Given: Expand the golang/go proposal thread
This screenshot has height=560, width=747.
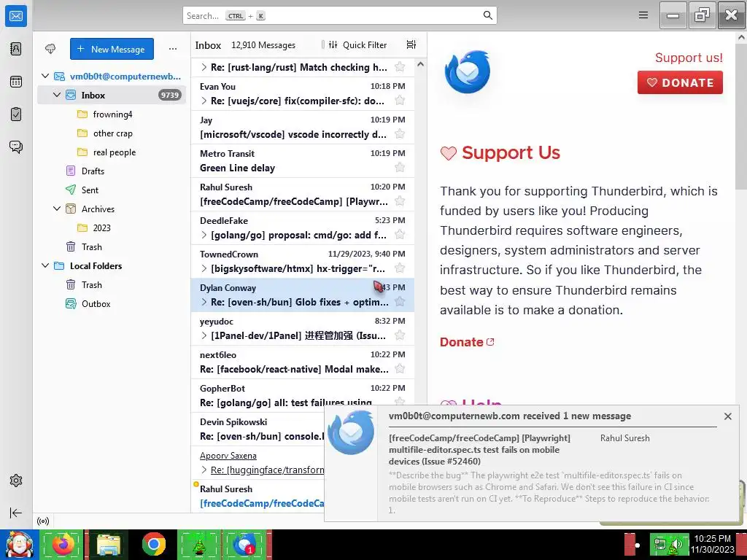Looking at the screenshot, I should [x=204, y=235].
